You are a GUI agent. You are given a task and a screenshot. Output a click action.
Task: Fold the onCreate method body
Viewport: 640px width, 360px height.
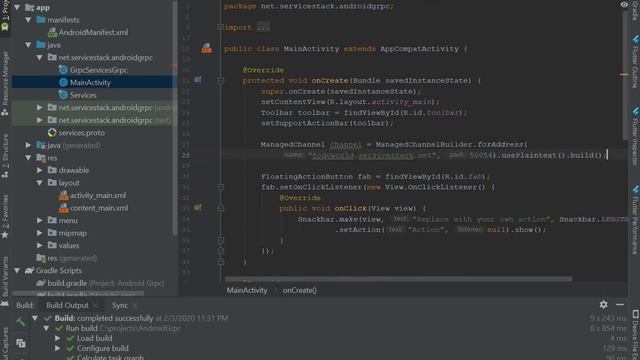pos(220,81)
